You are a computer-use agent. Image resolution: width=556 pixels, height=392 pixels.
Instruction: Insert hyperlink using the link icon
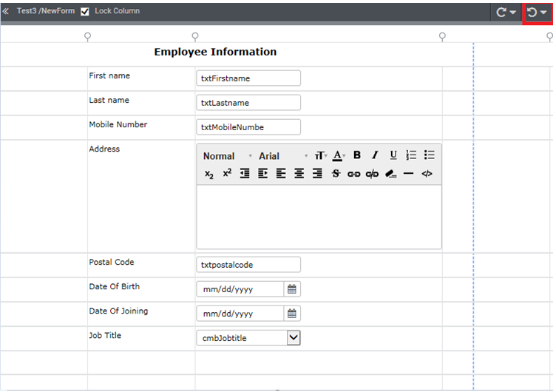pyautogui.click(x=354, y=174)
